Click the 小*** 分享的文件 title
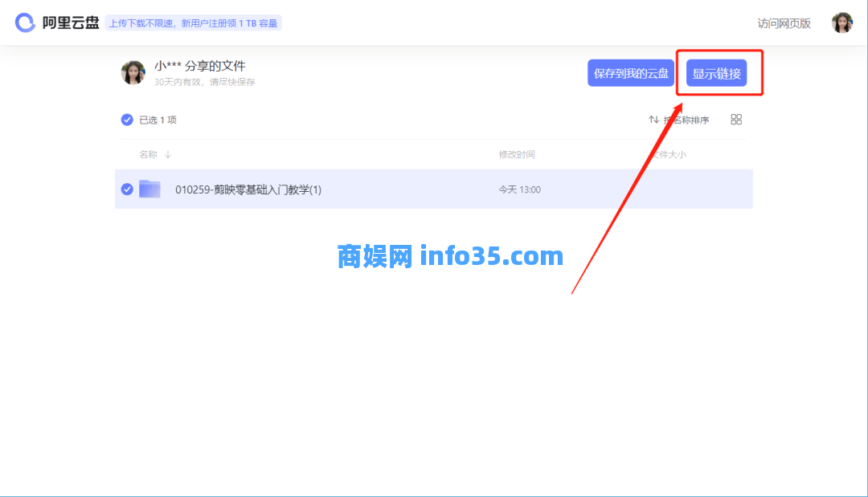The height and width of the screenshot is (497, 868). pyautogui.click(x=200, y=66)
